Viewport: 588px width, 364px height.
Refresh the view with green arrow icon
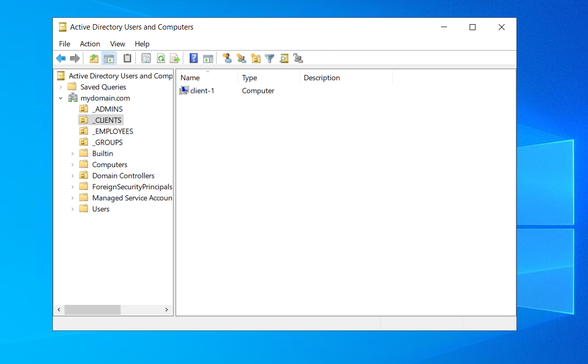(160, 59)
